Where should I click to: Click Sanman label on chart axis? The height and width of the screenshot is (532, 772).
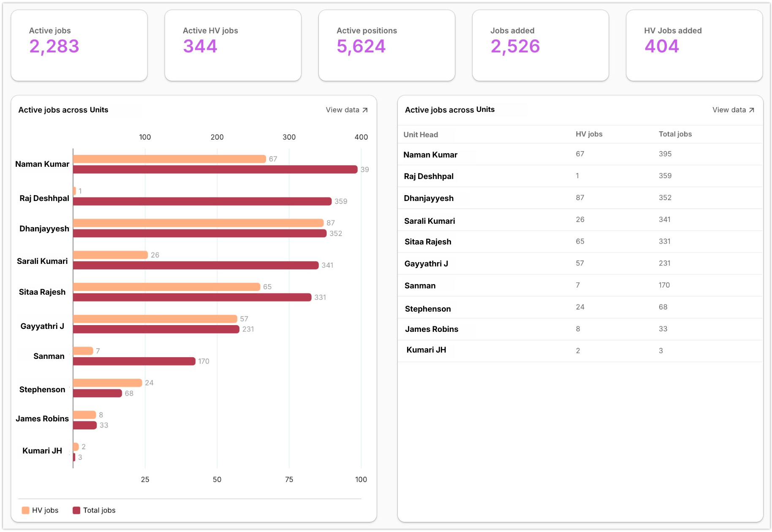(49, 356)
